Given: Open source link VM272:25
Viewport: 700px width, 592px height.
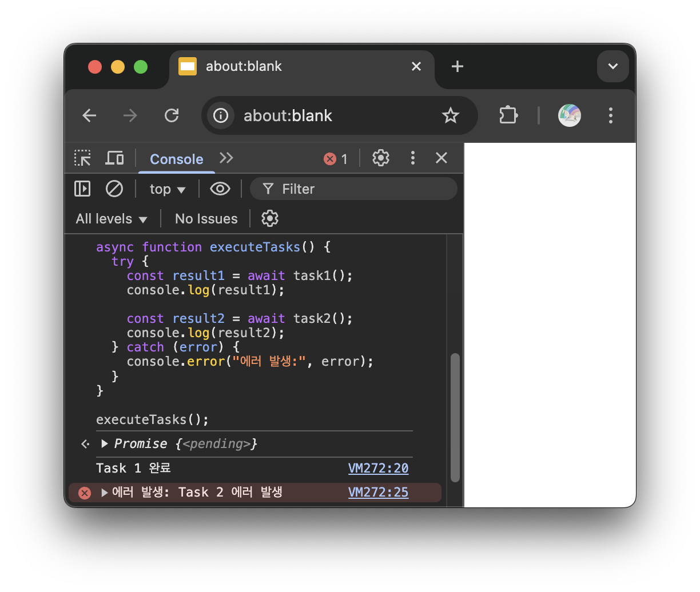Looking at the screenshot, I should pos(378,493).
